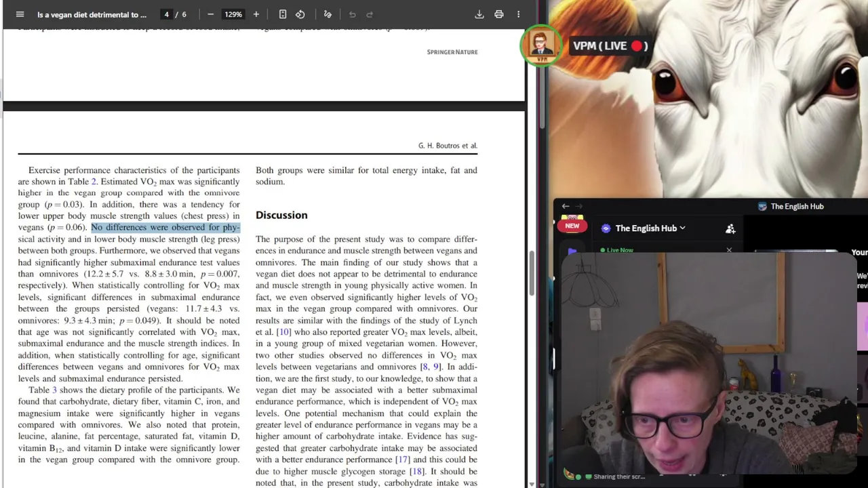This screenshot has height=488, width=868.
Task: Click the Sharing their screen status text
Action: [619, 476]
